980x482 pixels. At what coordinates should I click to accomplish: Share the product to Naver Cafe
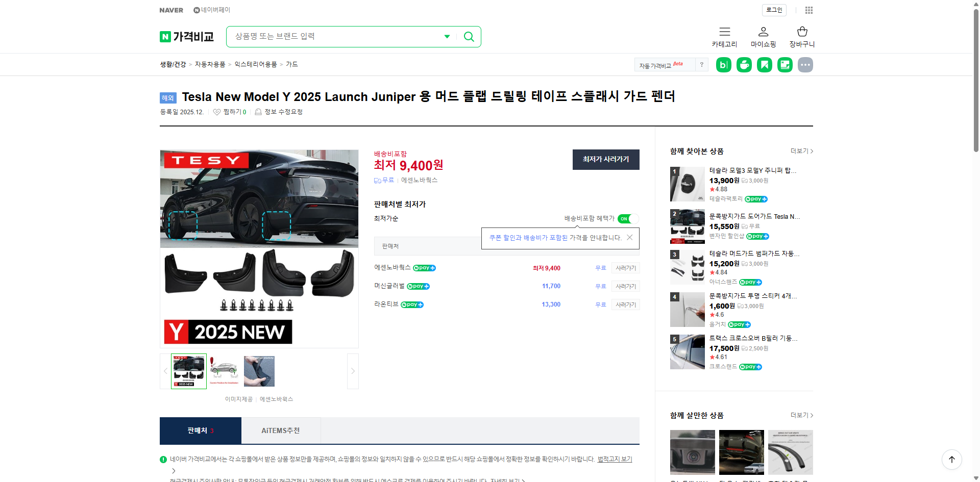744,65
